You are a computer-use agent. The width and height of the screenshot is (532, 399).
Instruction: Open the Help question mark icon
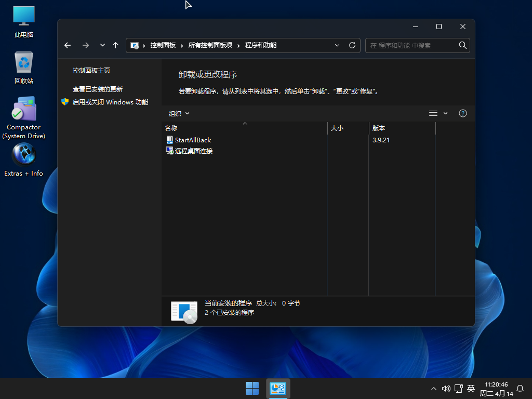(462, 113)
